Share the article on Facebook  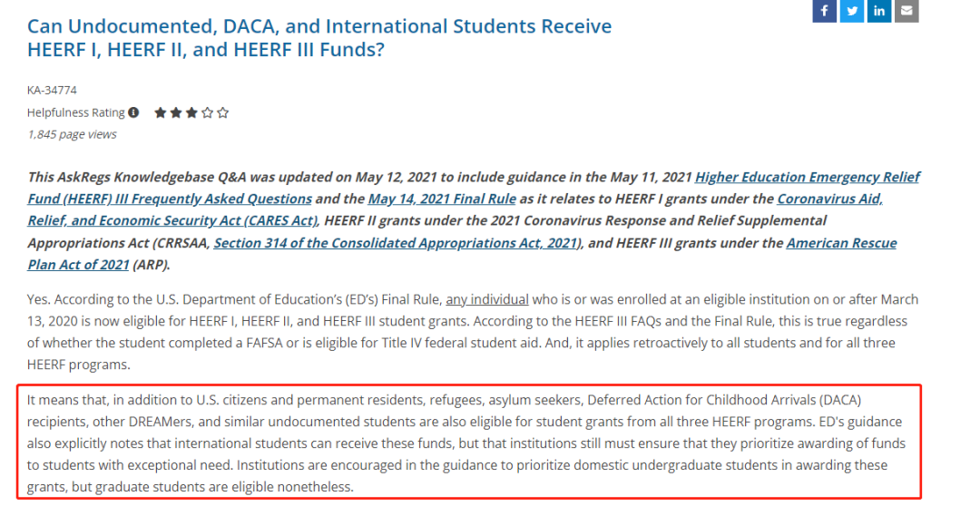tap(824, 11)
